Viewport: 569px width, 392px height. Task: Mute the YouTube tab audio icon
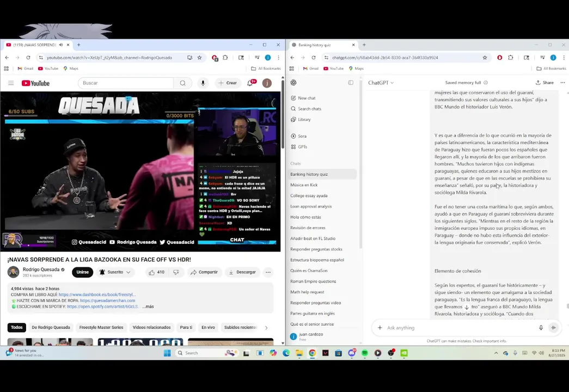pyautogui.click(x=60, y=45)
